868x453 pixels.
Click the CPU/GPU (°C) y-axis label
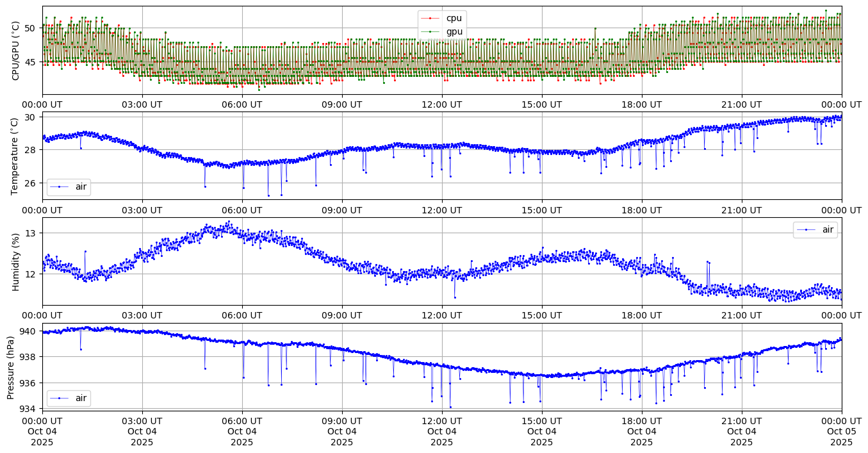coord(15,51)
